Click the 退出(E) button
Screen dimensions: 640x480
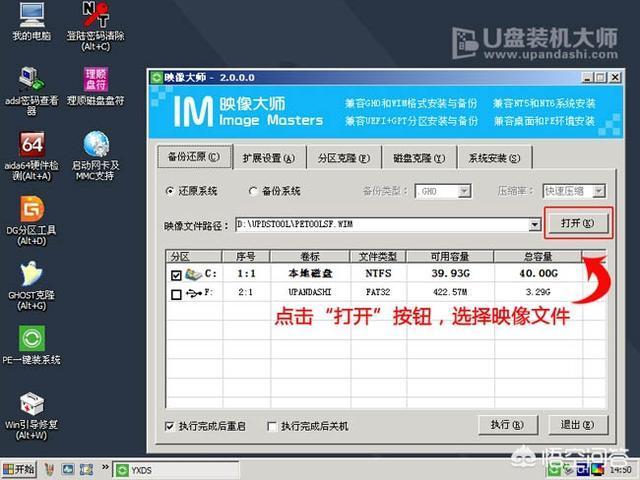pos(577,425)
